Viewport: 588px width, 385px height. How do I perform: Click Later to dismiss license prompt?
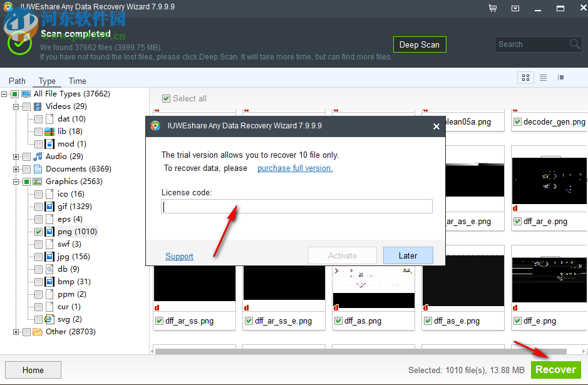point(408,255)
